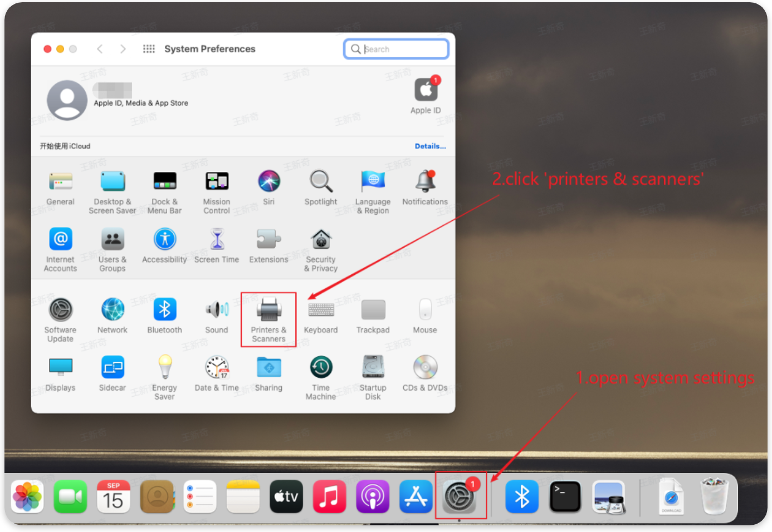Minimize the System Preferences window

coord(60,49)
